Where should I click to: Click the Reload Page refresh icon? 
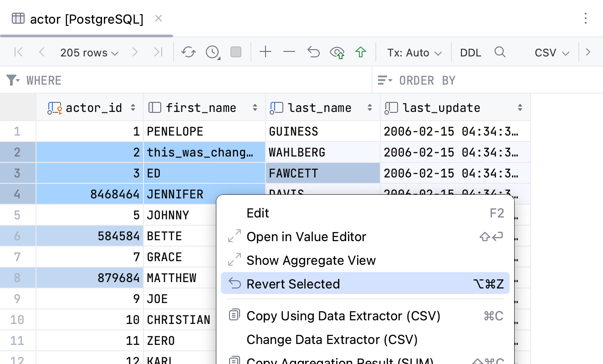188,52
